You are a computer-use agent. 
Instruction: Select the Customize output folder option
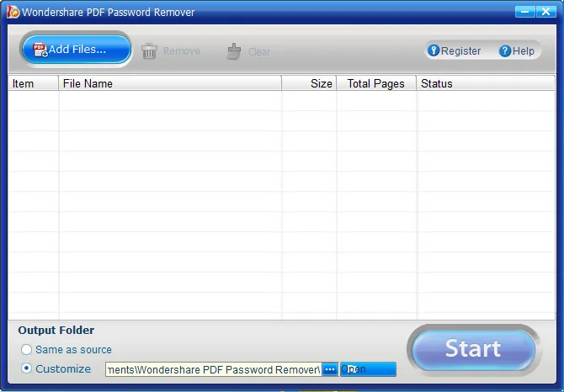[x=26, y=368]
